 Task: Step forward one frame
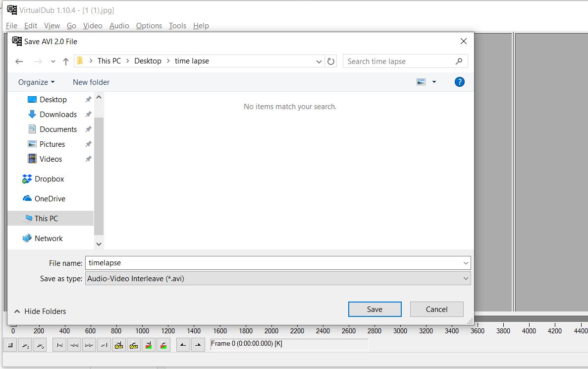point(89,345)
